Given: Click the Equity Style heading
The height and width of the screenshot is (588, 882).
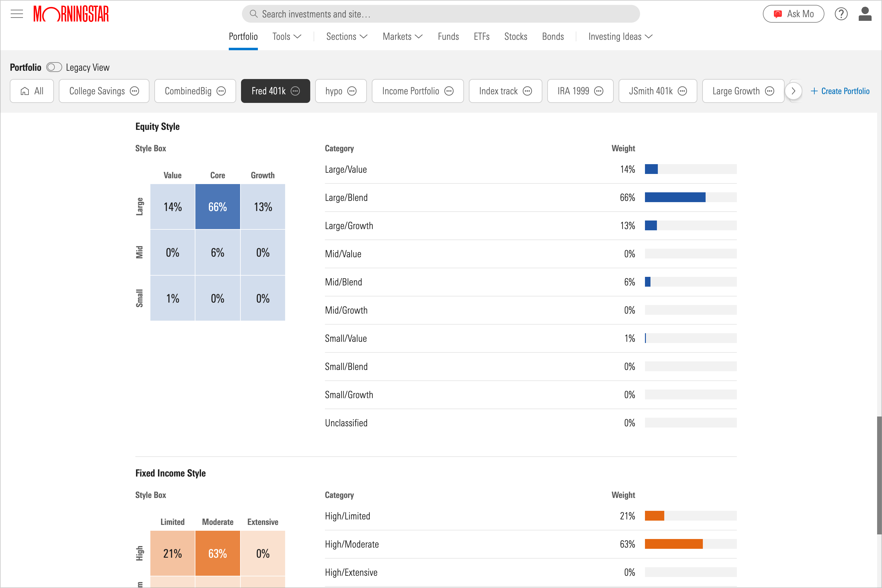Looking at the screenshot, I should [x=157, y=126].
